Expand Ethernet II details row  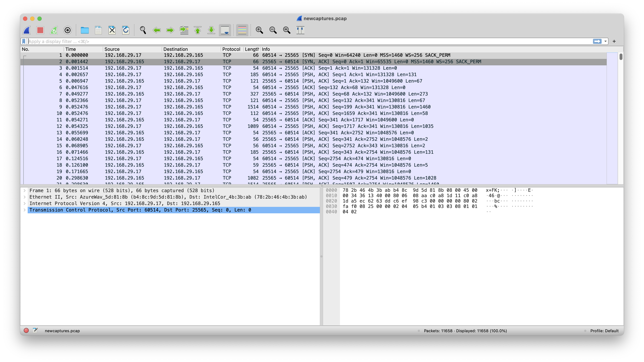tap(24, 197)
